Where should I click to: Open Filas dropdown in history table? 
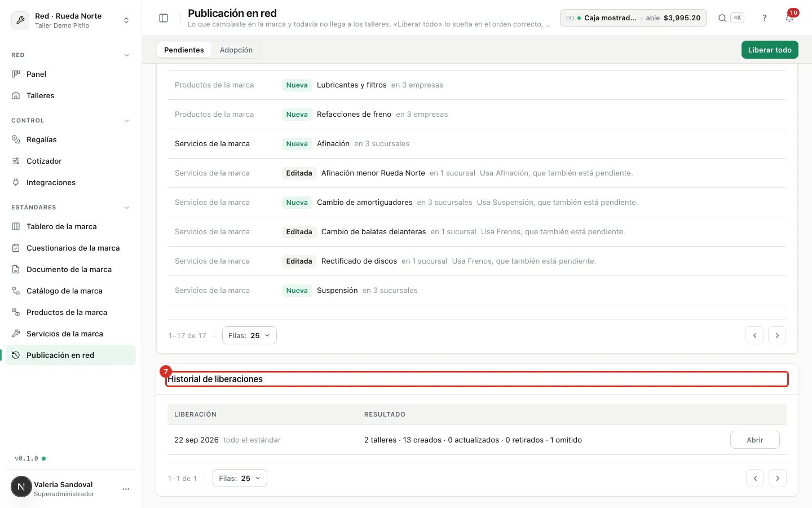pos(240,478)
